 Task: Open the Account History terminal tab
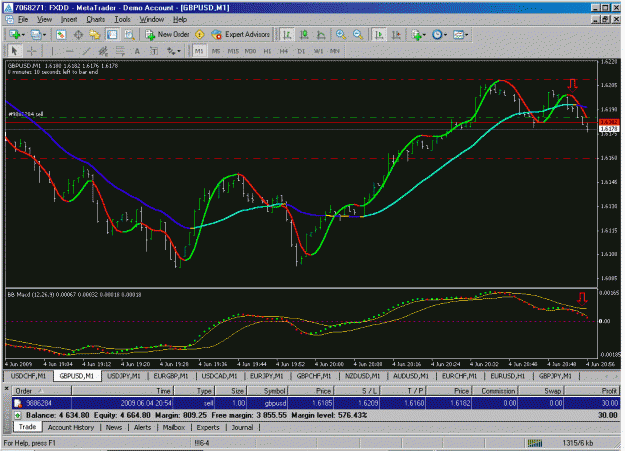pos(71,427)
